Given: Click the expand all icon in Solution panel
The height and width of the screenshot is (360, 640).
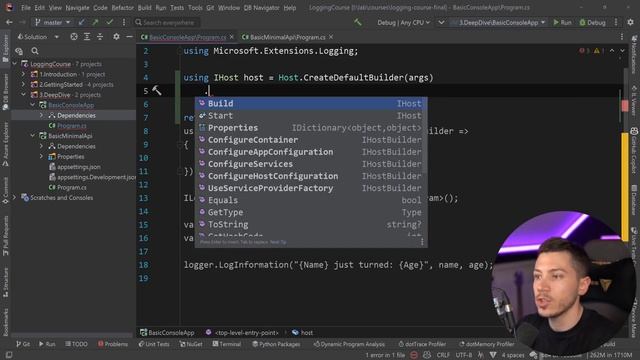Looking at the screenshot, I should point(87,37).
